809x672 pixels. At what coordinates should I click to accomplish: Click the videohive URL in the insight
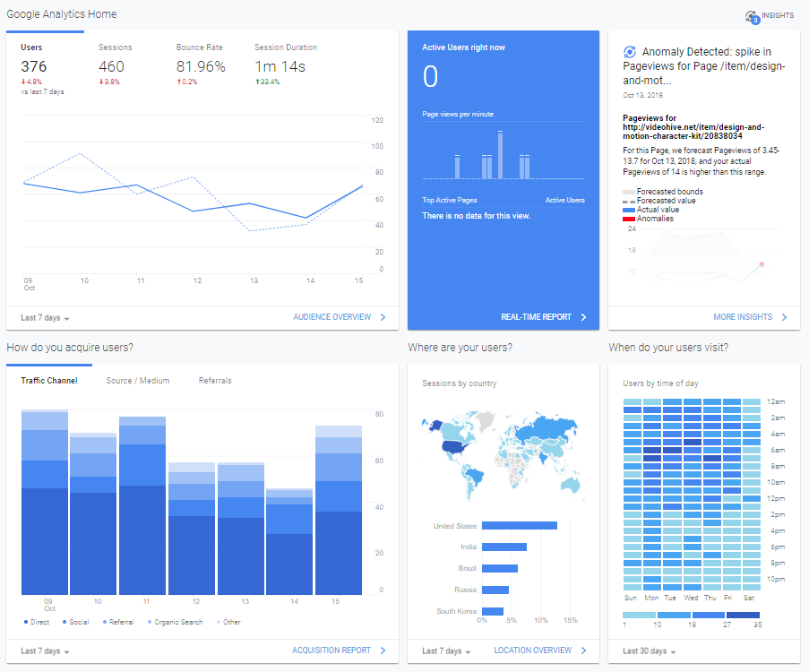[693, 132]
